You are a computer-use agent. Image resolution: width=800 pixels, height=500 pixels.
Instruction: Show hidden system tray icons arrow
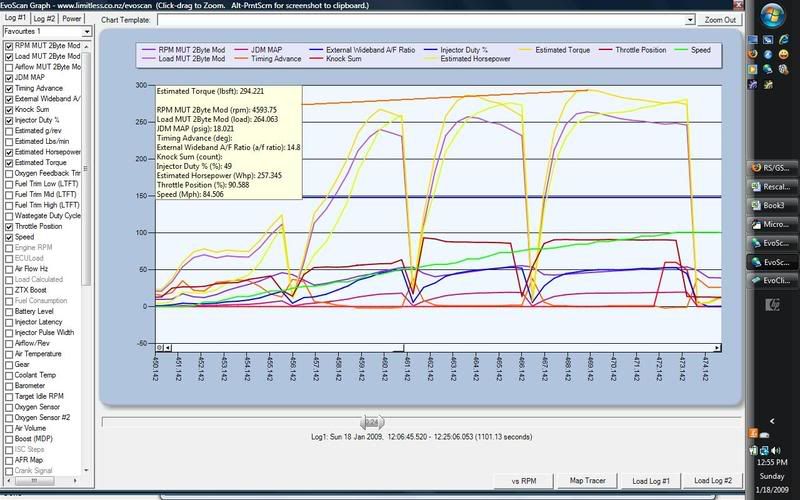[773, 421]
